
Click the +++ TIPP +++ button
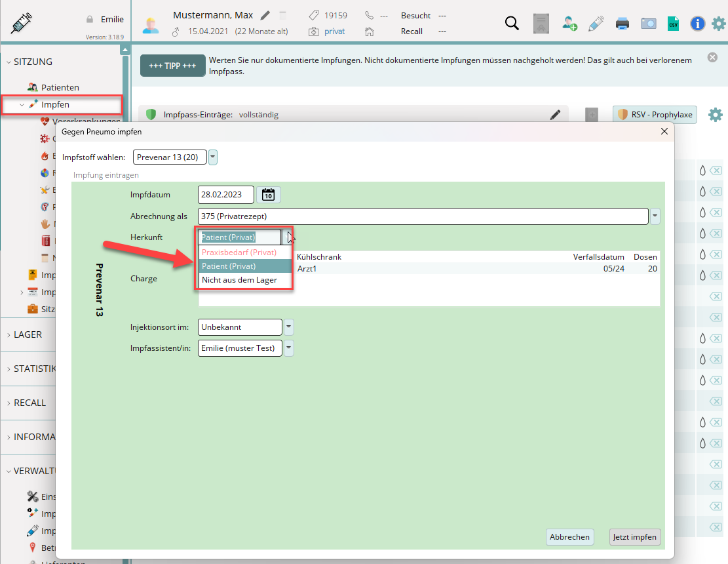tap(173, 66)
